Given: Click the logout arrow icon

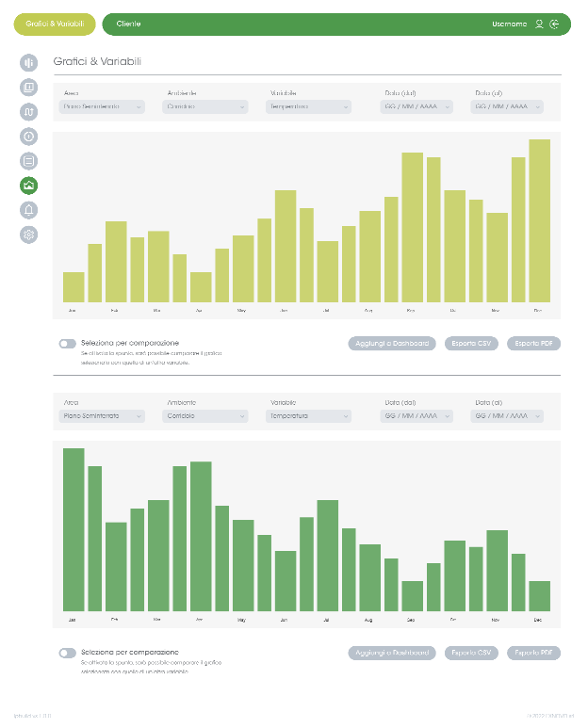Looking at the screenshot, I should click(x=554, y=24).
